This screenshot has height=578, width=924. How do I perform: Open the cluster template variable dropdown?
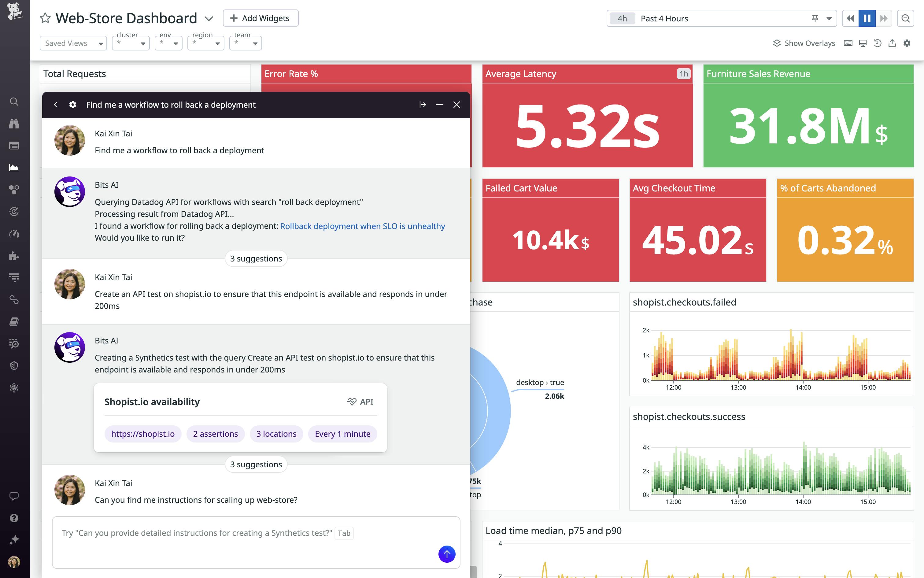(131, 43)
